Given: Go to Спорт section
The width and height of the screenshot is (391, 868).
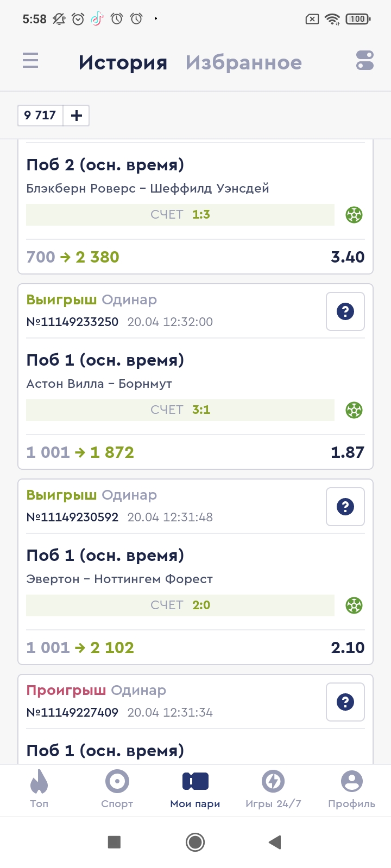Looking at the screenshot, I should pyautogui.click(x=117, y=789).
